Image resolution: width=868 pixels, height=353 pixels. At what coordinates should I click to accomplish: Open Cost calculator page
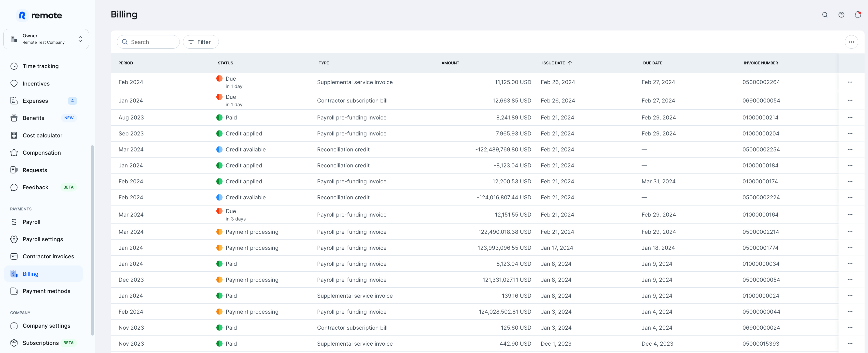[x=43, y=135]
